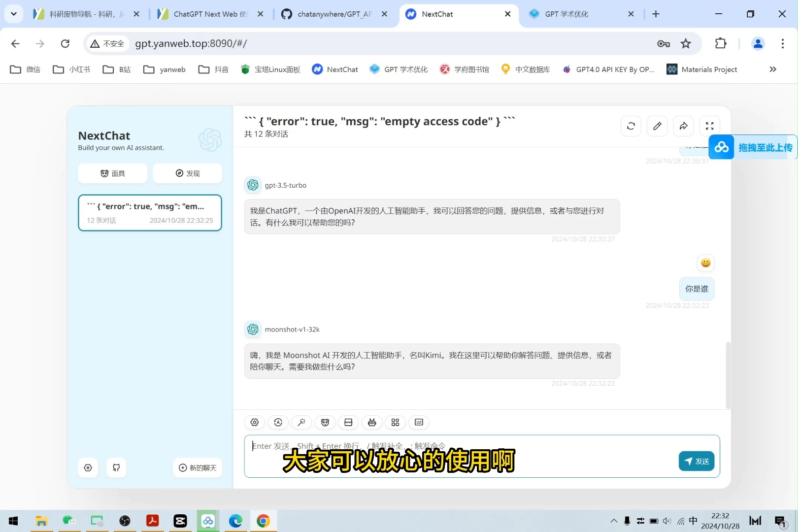The width and height of the screenshot is (798, 532).
Task: Show hidden system tray icons
Action: coord(614,521)
